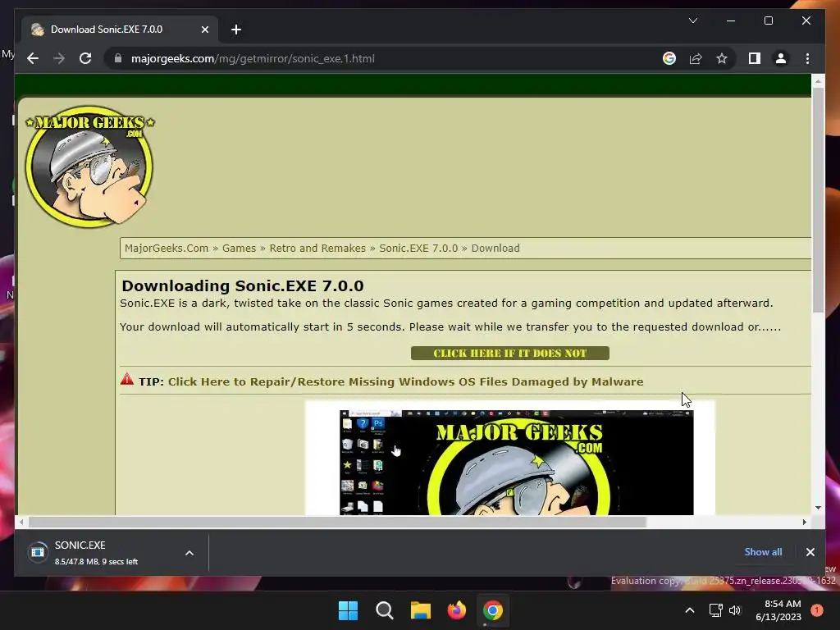Screen dimensions: 840x630
Task: Open the clock and date flyout
Action: pos(778,610)
